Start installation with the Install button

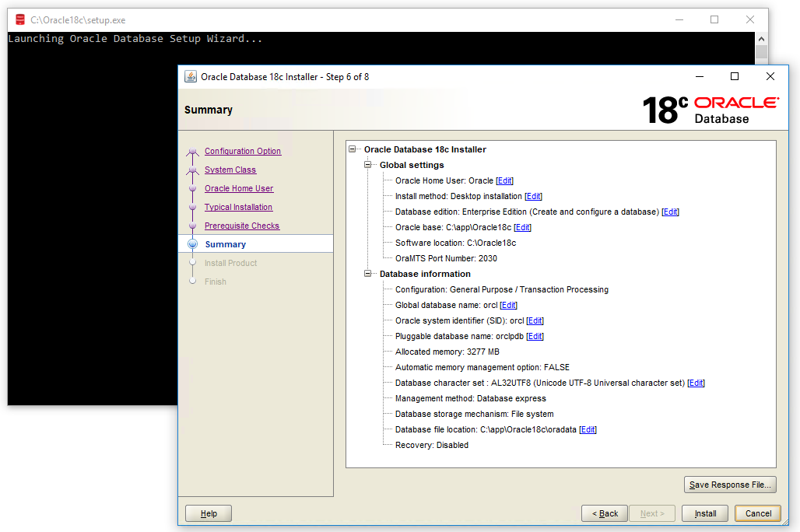[x=705, y=513]
